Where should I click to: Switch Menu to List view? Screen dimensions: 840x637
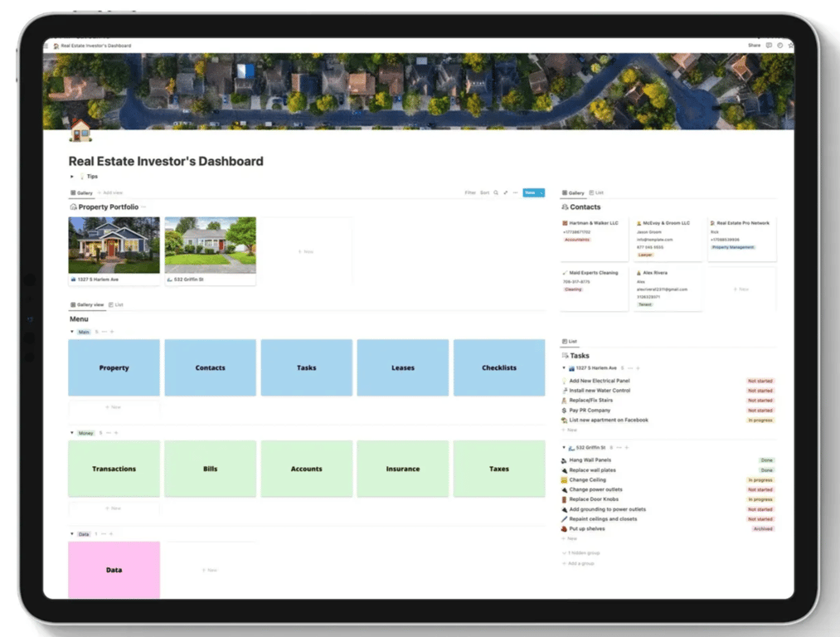116,305
